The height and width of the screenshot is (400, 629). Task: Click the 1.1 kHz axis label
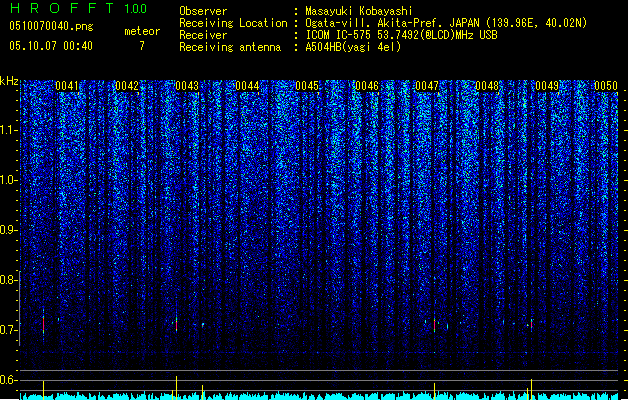(9, 130)
